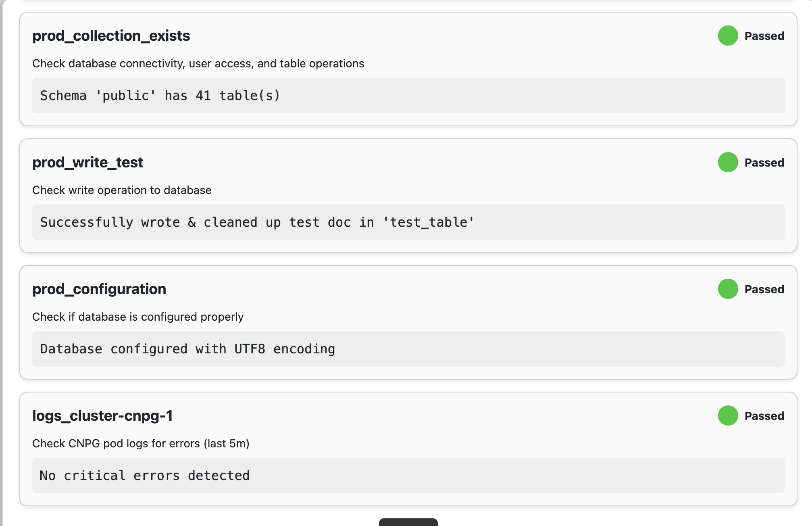The height and width of the screenshot is (526, 812).
Task: Select the prod_write_test heading
Action: click(87, 163)
